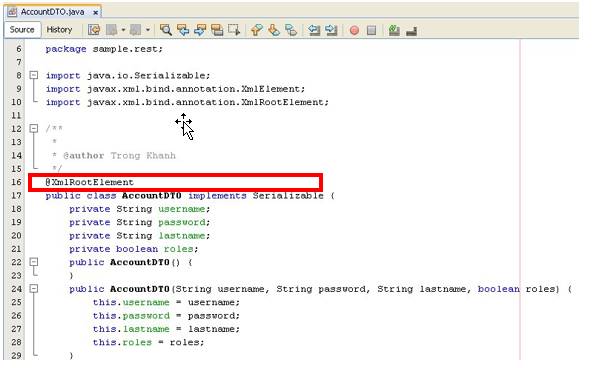
Task: Click the 'private String password;' field
Action: click(x=140, y=222)
